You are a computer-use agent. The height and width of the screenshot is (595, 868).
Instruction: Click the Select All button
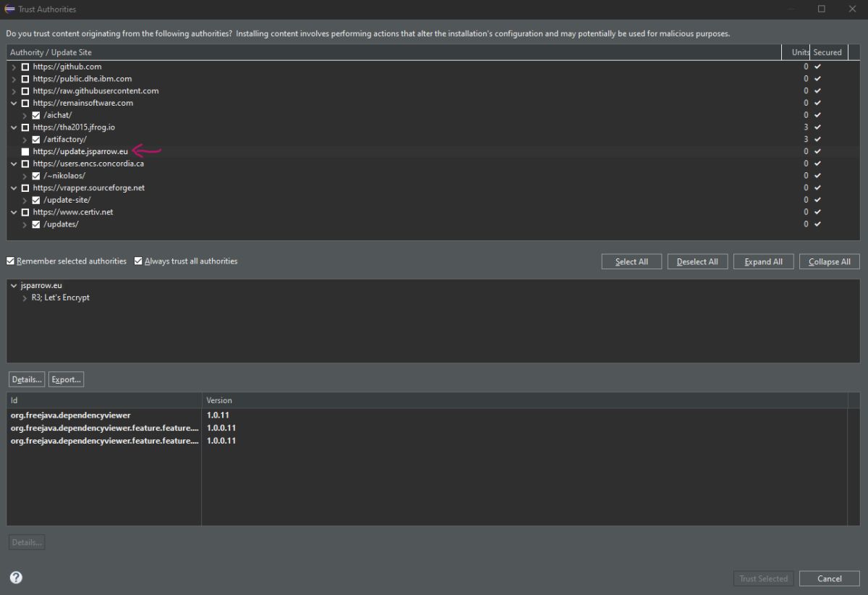pyautogui.click(x=631, y=261)
